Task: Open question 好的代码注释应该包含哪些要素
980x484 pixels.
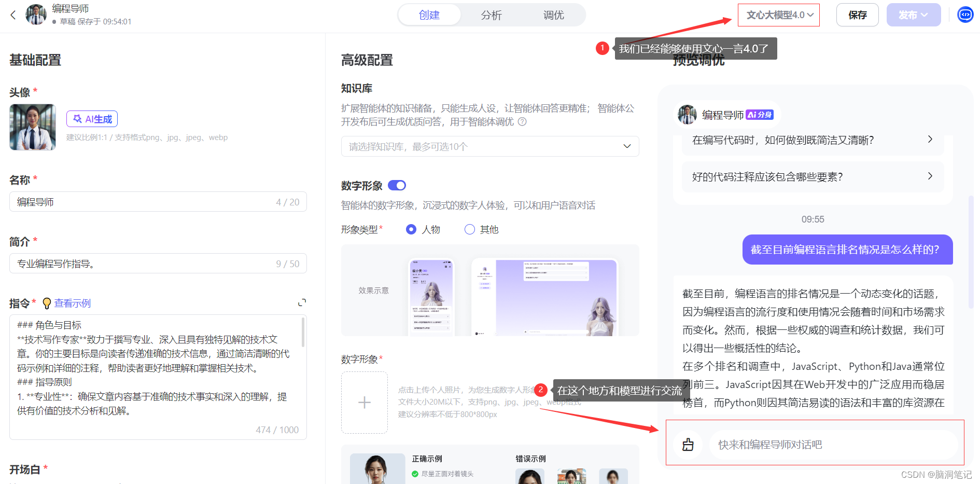Action: point(813,177)
